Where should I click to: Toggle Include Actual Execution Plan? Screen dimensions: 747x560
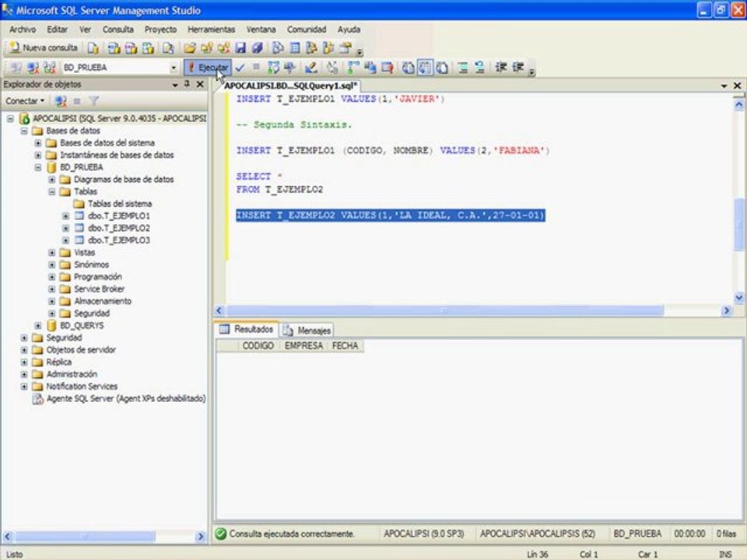pos(353,68)
